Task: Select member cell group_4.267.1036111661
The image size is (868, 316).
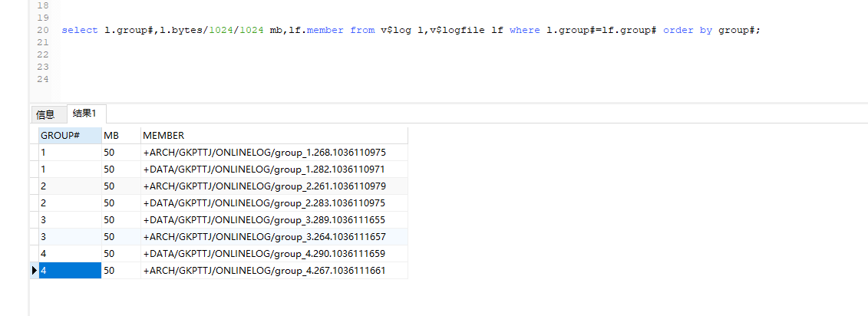Action: (274, 271)
